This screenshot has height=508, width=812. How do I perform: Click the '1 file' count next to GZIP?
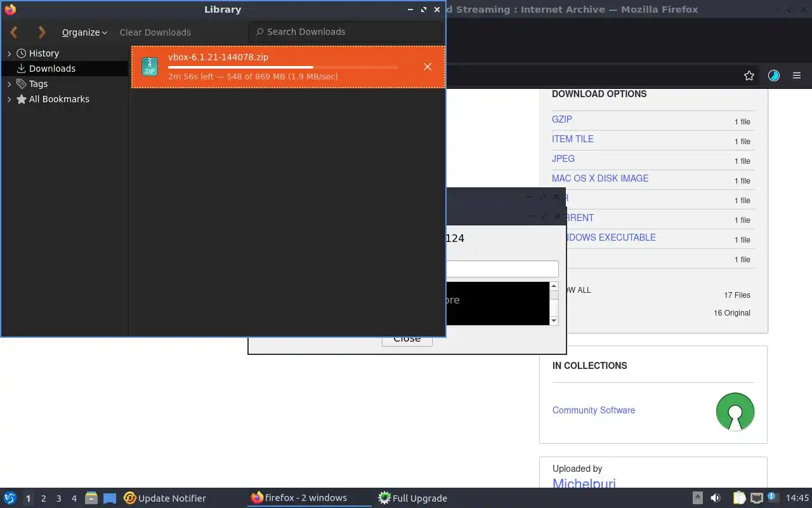point(742,122)
